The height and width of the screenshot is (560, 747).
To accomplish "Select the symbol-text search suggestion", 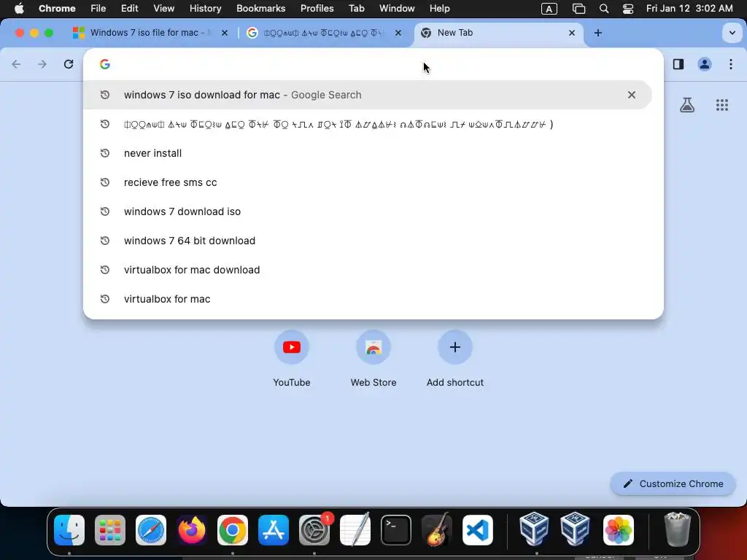I will (368, 124).
